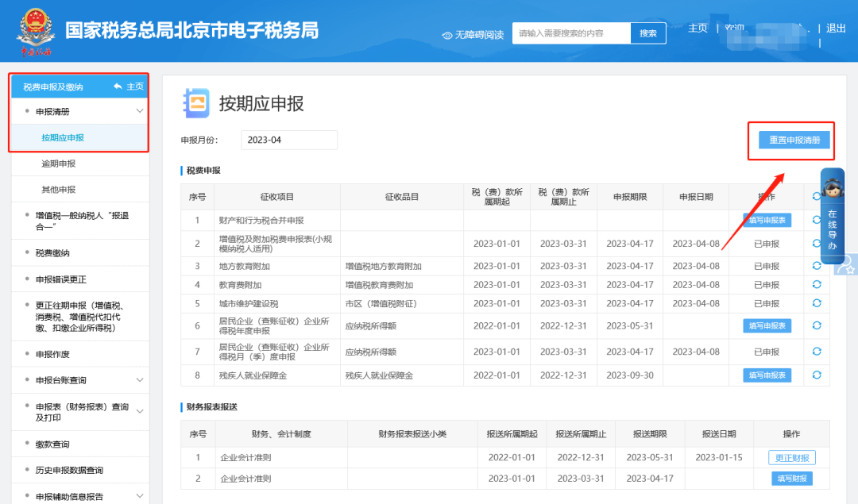Refresh row 8 残疾人就业保障金

817,375
